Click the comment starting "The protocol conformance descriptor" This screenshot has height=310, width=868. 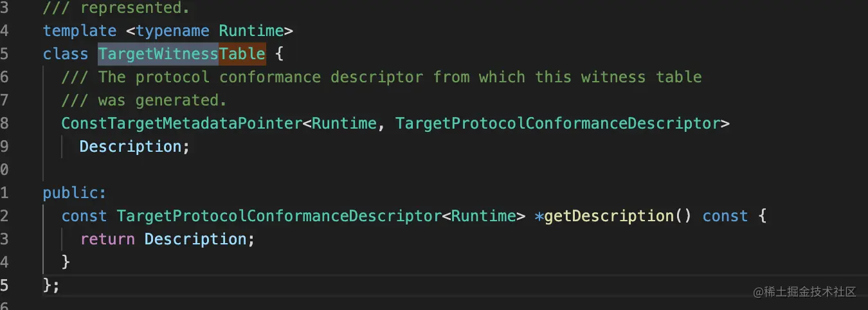(381, 77)
